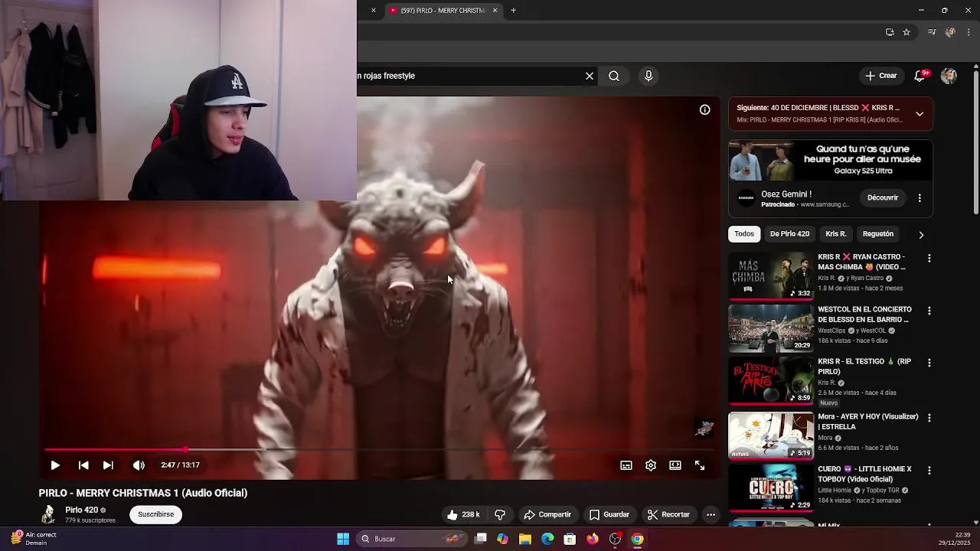The width and height of the screenshot is (980, 551).
Task: Expand the Siguiente mix playlist
Action: (920, 114)
